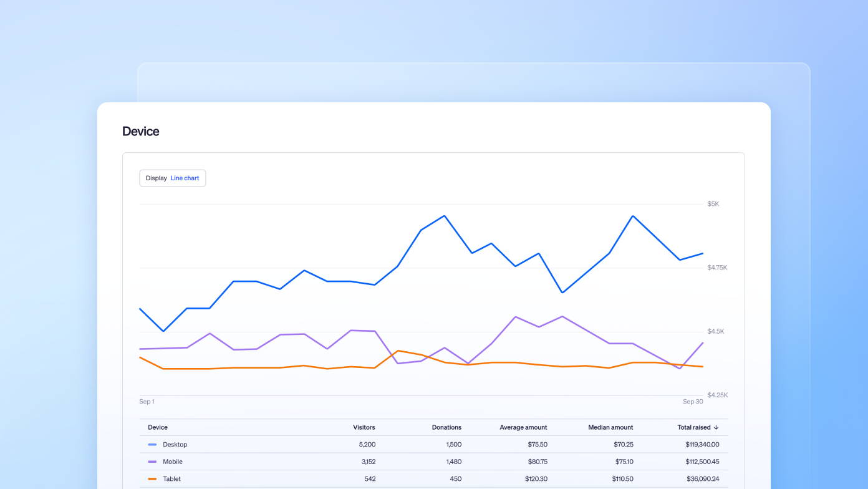Click the Sep 30 axis label
The height and width of the screenshot is (489, 868).
coord(693,402)
